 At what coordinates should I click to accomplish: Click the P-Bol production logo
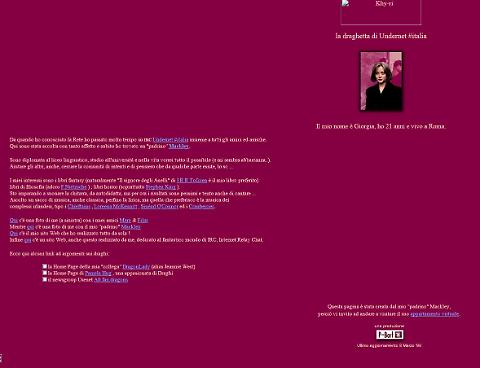tap(390, 334)
